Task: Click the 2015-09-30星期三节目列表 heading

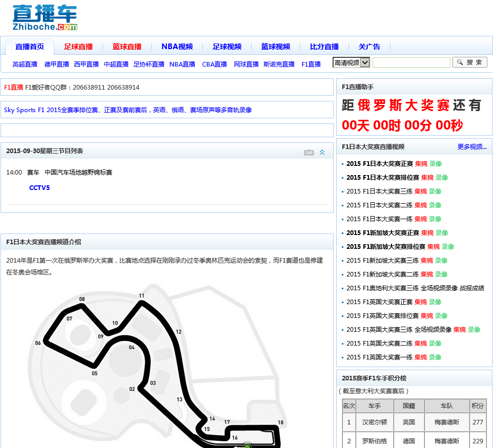Action: tap(45, 151)
